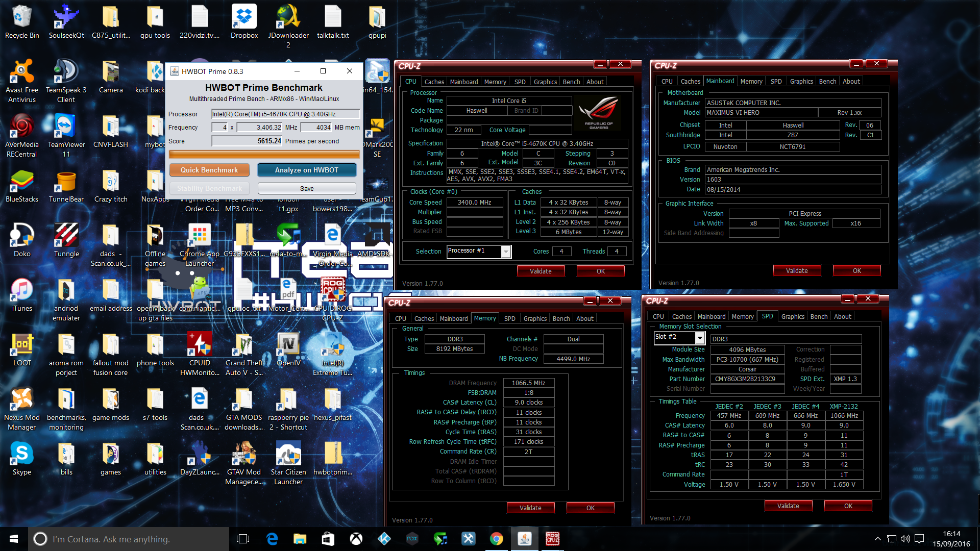Click Quick Benchmark in HWBOT Prime
Image resolution: width=980 pixels, height=551 pixels.
209,170
